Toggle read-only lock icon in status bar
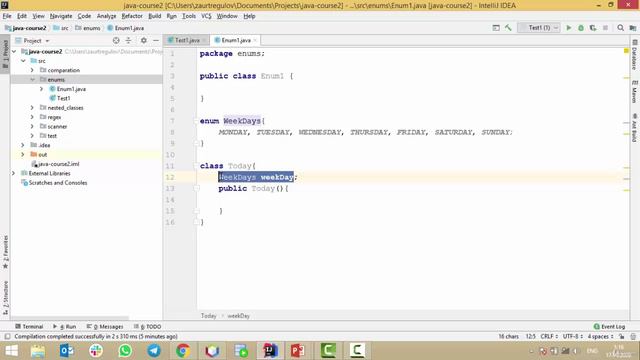This screenshot has height=360, width=640. 621,337
